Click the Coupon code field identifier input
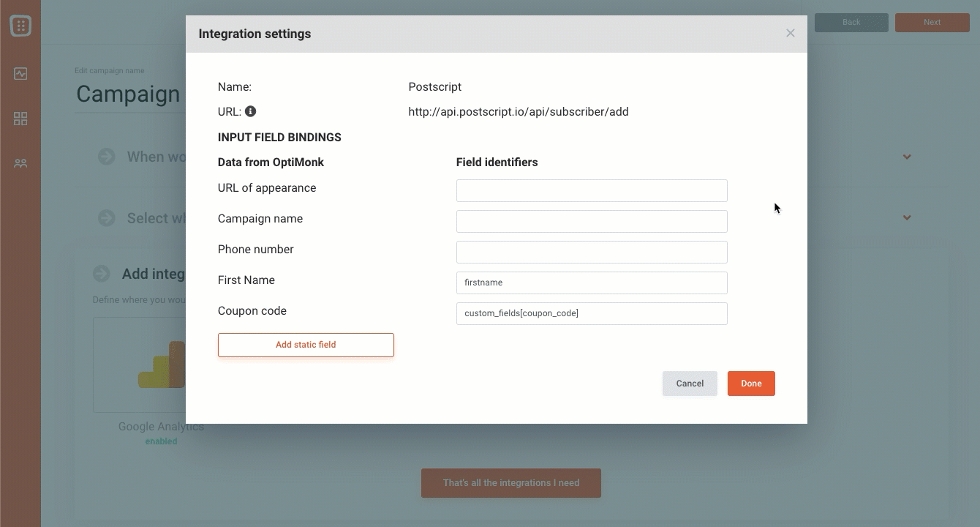 pyautogui.click(x=592, y=313)
